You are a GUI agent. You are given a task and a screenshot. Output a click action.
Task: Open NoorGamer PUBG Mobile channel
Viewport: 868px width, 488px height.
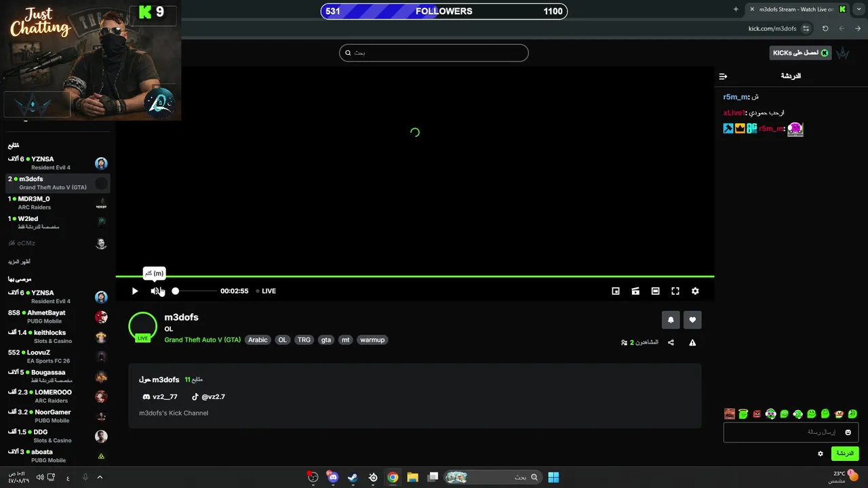[58, 415]
